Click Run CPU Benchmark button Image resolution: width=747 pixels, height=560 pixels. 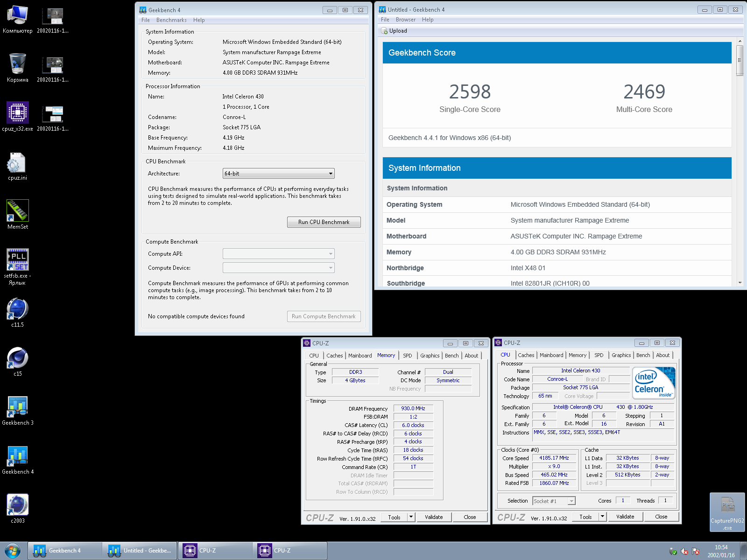coord(324,222)
